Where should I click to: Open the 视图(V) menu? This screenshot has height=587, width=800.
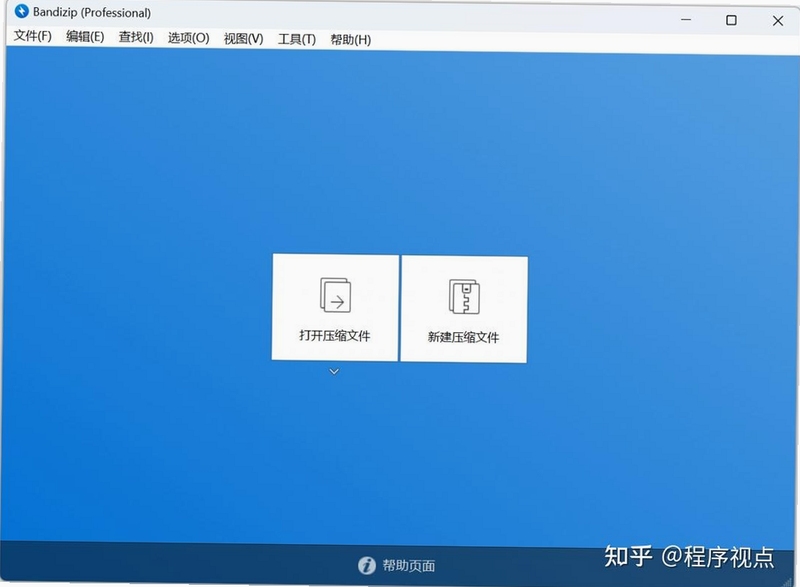tap(243, 39)
